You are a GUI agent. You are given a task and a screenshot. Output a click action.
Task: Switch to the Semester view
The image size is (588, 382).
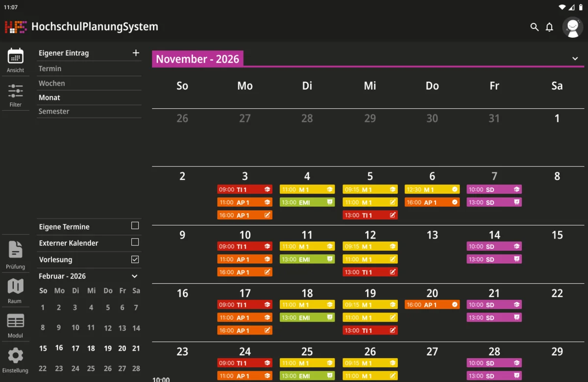coord(54,111)
